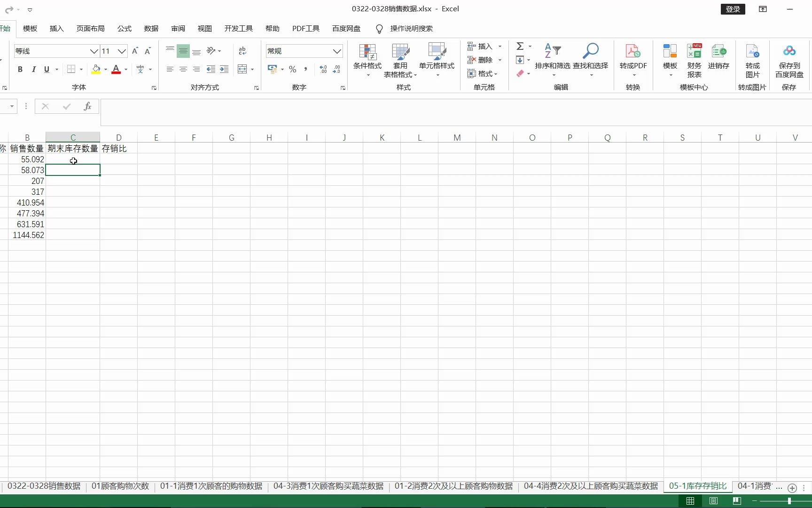The image size is (812, 508).
Task: Toggle underline formatting
Action: [47, 69]
